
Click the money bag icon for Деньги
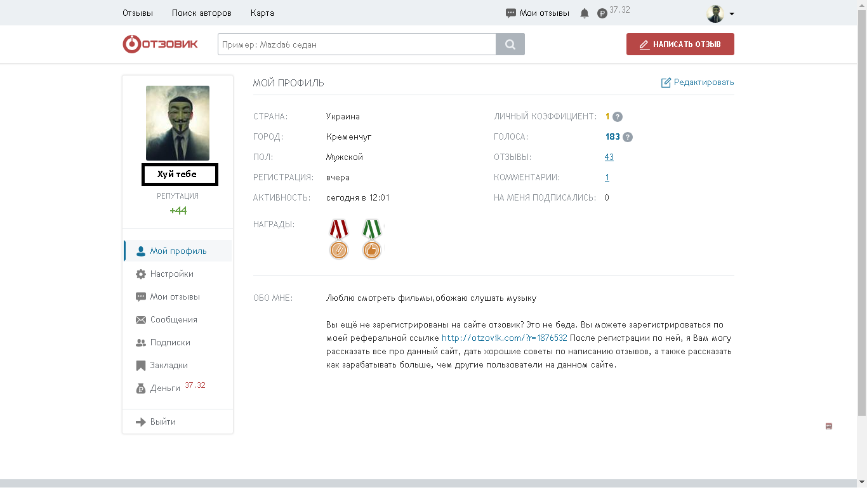[x=141, y=388]
